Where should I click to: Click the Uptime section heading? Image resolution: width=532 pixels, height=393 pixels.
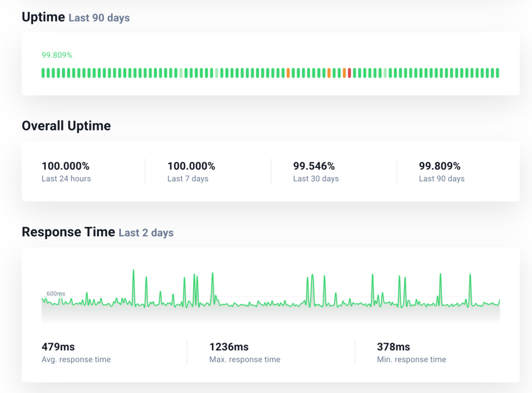(x=43, y=17)
